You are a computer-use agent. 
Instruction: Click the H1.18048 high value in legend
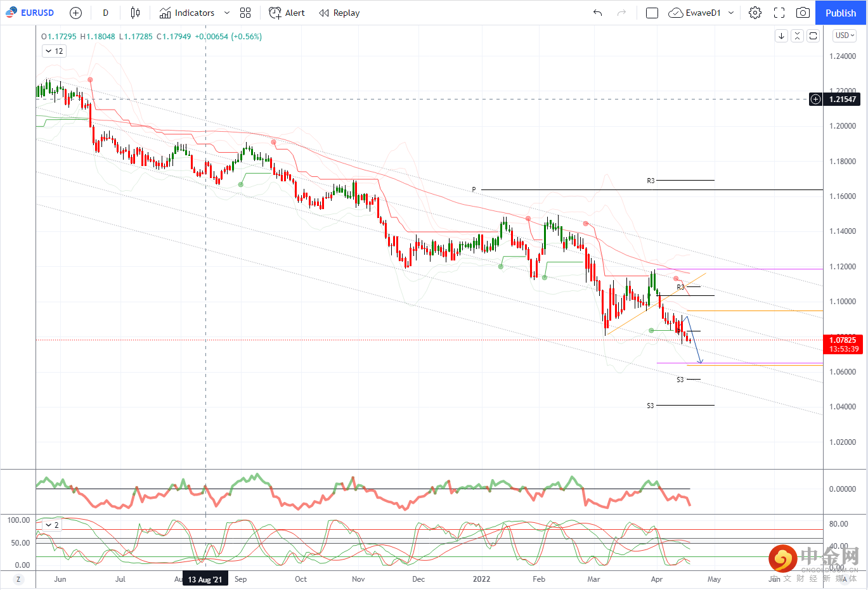click(98, 37)
